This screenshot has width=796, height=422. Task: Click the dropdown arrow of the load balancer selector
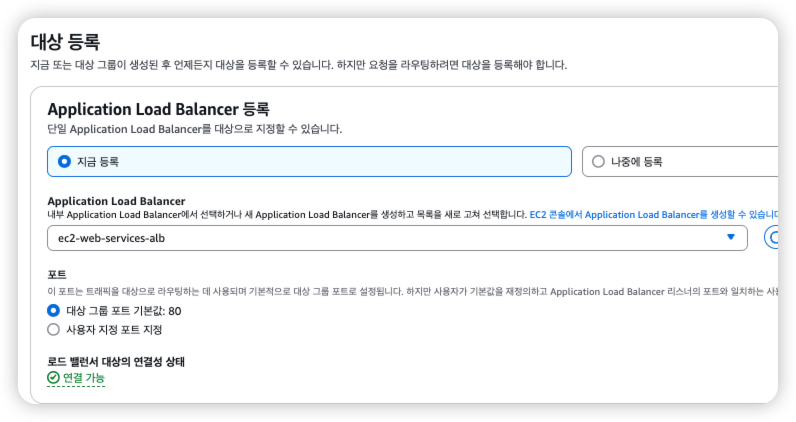click(731, 237)
